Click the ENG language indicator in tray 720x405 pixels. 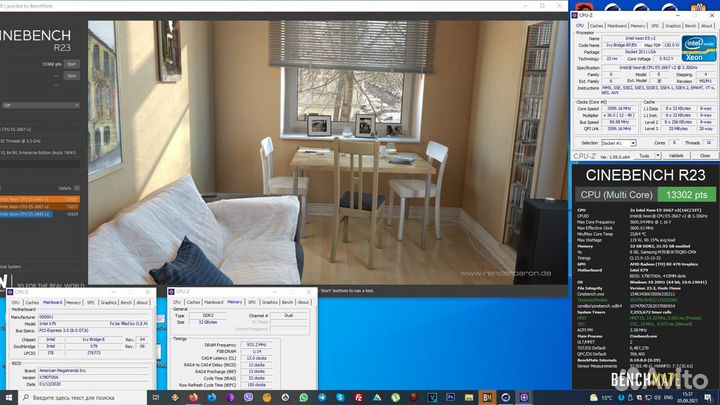coord(669,398)
